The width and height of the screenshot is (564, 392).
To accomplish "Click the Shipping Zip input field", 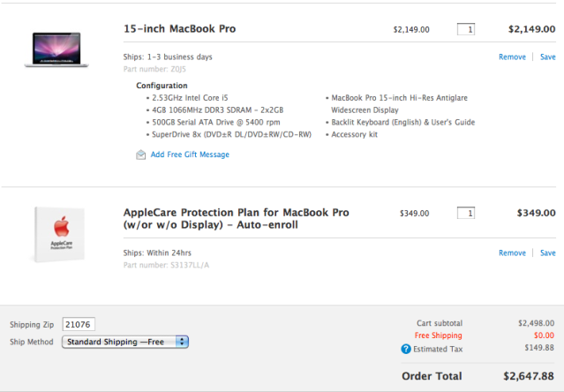I will coord(79,324).
